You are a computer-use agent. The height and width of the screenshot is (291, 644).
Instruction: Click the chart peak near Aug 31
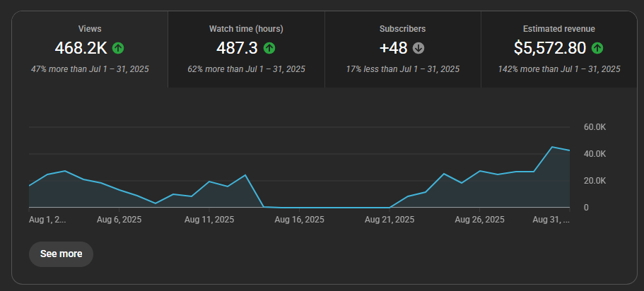[551, 147]
